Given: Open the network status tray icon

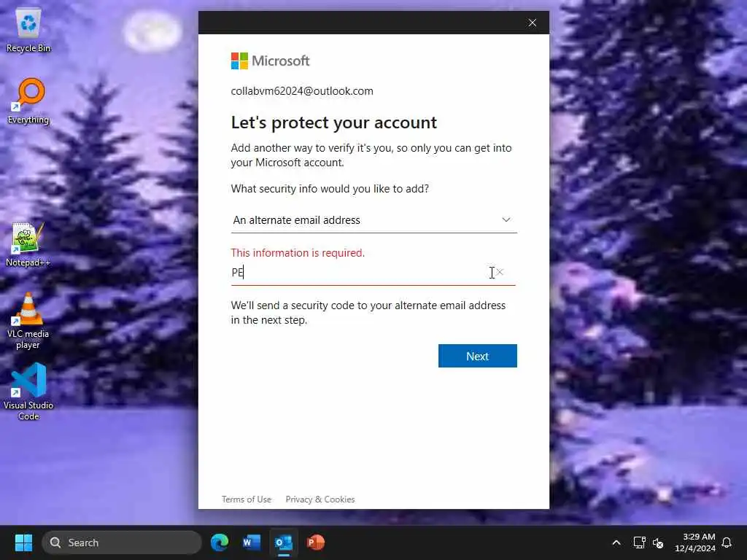Looking at the screenshot, I should [639, 542].
